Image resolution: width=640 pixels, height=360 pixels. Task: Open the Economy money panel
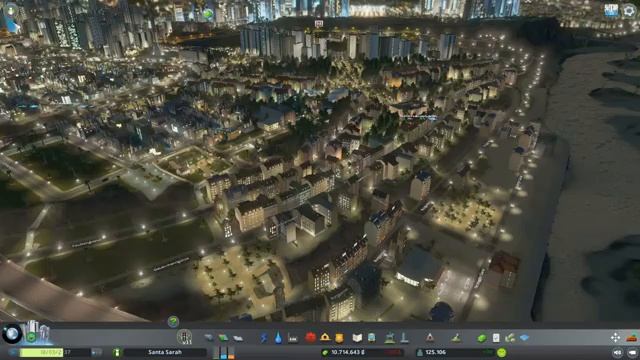tap(482, 338)
